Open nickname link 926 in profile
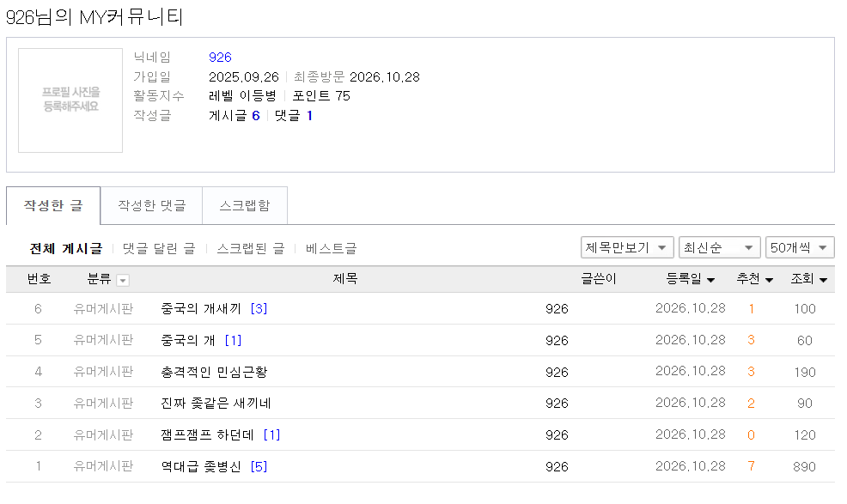The width and height of the screenshot is (847, 504). click(220, 58)
